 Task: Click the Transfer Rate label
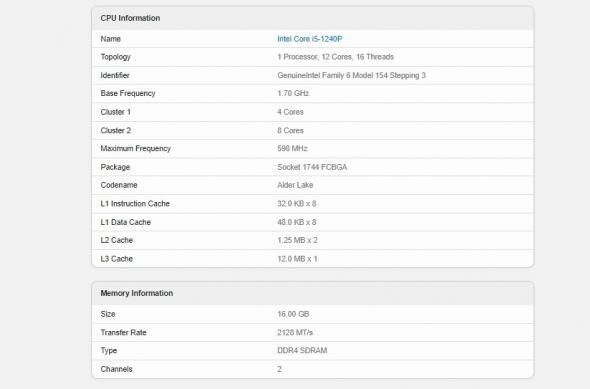(123, 332)
